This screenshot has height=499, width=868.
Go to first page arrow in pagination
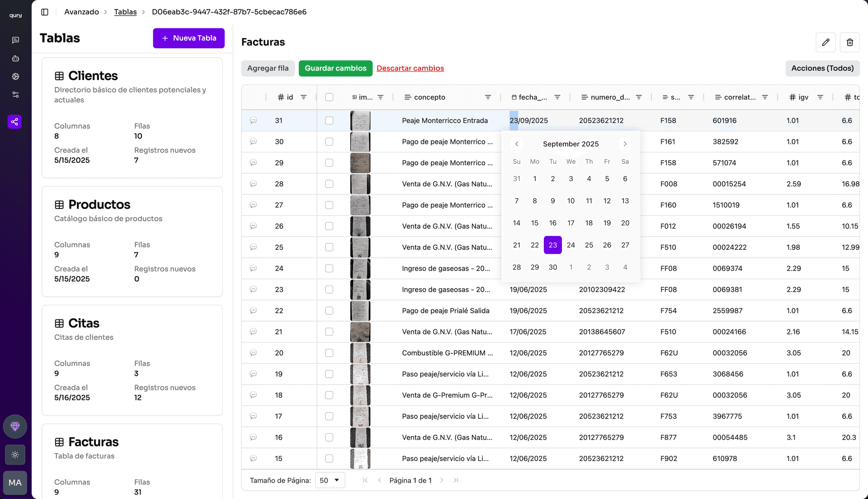click(x=365, y=480)
